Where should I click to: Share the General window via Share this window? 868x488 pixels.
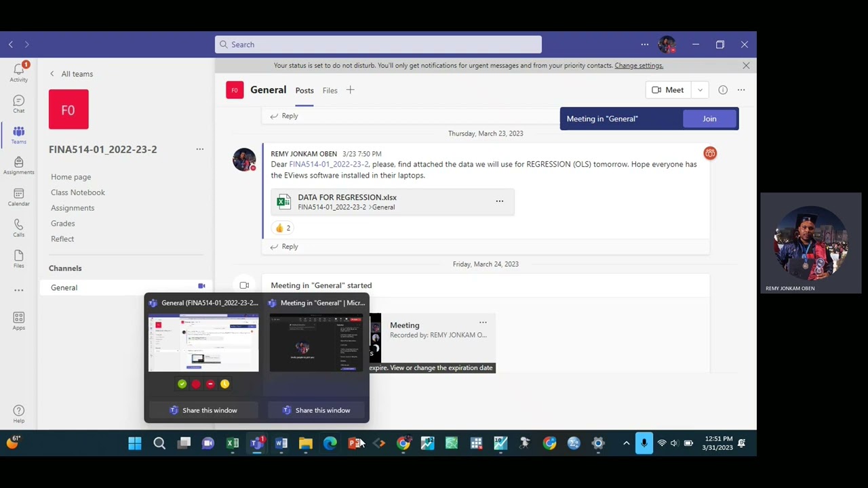pos(203,410)
